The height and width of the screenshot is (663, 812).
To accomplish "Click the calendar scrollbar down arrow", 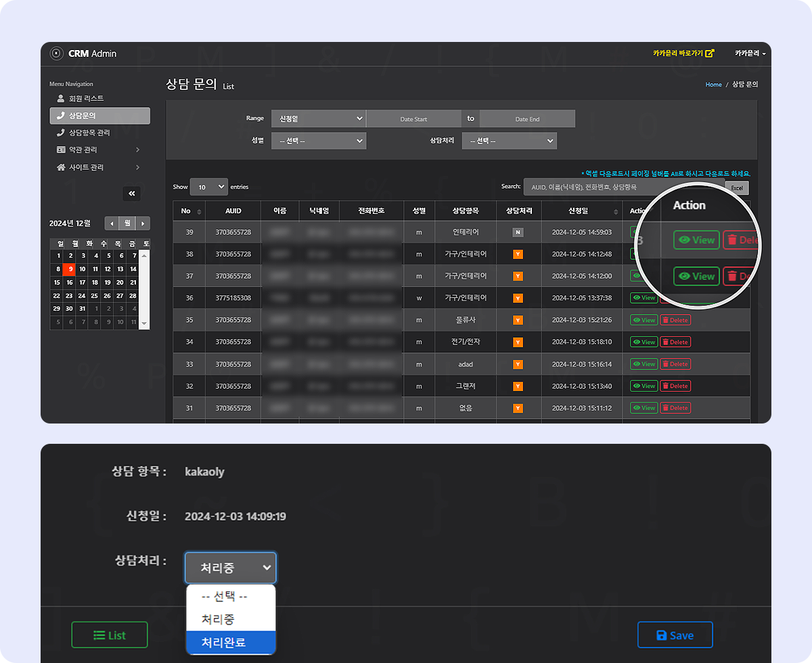I will [144, 324].
